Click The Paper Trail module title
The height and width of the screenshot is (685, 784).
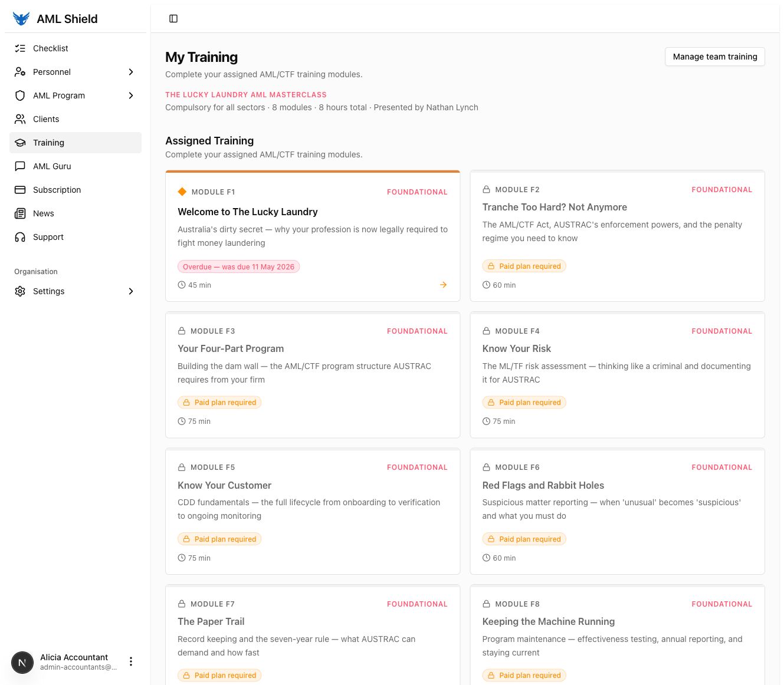pos(211,621)
